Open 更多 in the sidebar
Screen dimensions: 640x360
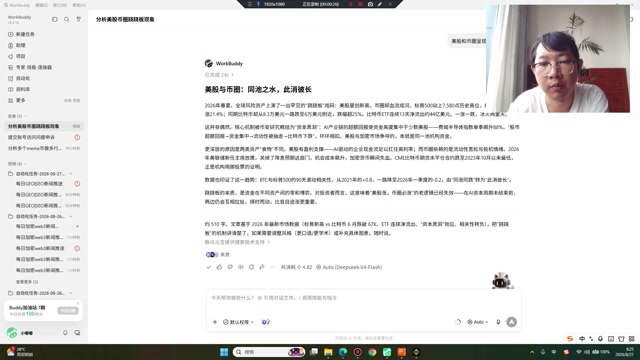point(17,100)
